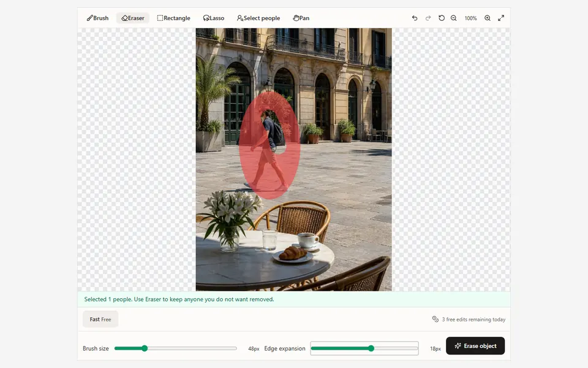The image size is (588, 368).
Task: Click the Brush size slider handle
Action: tap(145, 348)
